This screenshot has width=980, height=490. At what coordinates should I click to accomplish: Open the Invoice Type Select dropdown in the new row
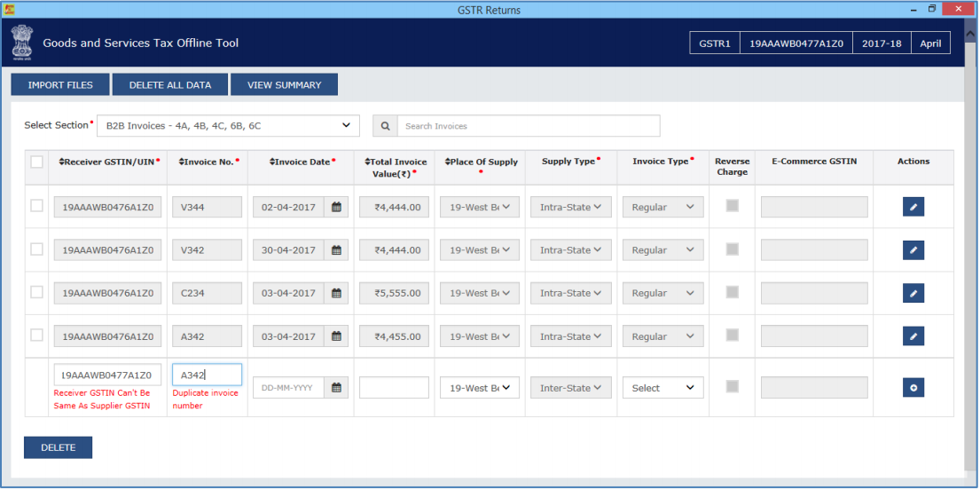[663, 387]
